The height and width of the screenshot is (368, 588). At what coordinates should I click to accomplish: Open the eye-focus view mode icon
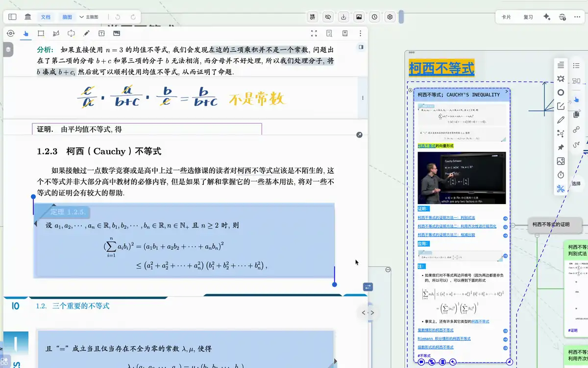[x=11, y=33]
